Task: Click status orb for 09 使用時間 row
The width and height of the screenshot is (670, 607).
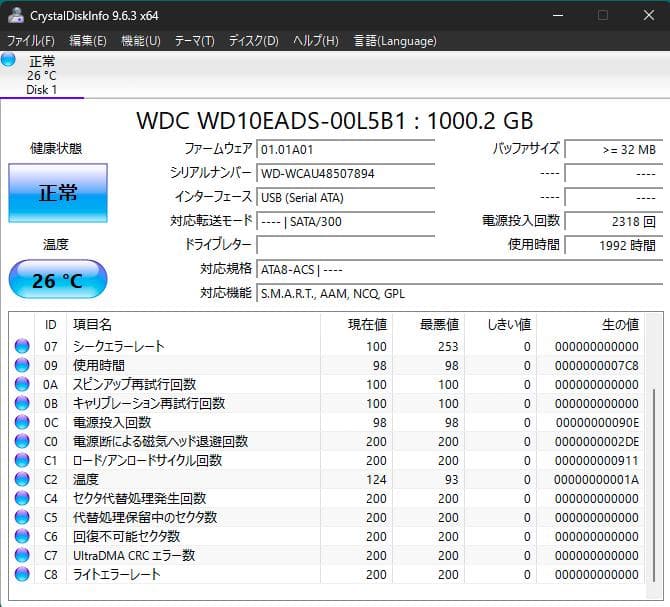Action: click(x=22, y=365)
